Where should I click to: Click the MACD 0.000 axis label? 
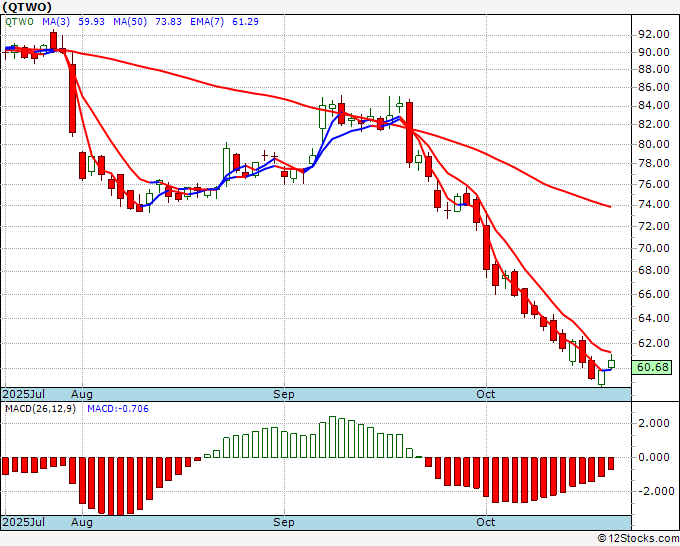point(656,457)
